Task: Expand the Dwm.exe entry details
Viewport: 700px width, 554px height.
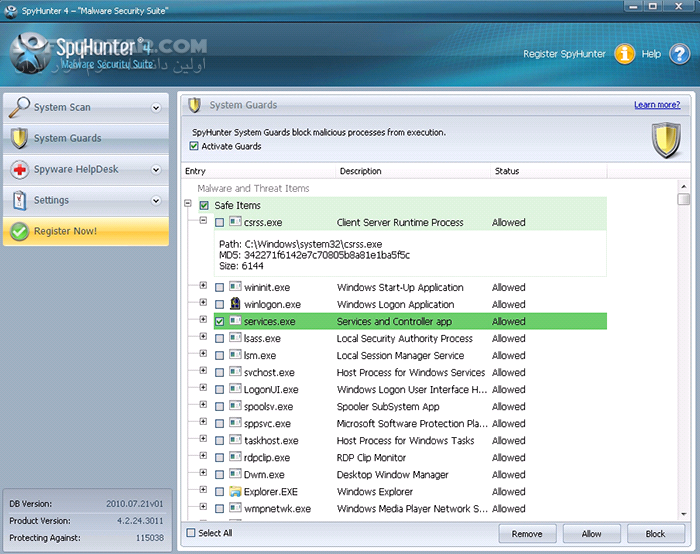Action: click(x=203, y=472)
